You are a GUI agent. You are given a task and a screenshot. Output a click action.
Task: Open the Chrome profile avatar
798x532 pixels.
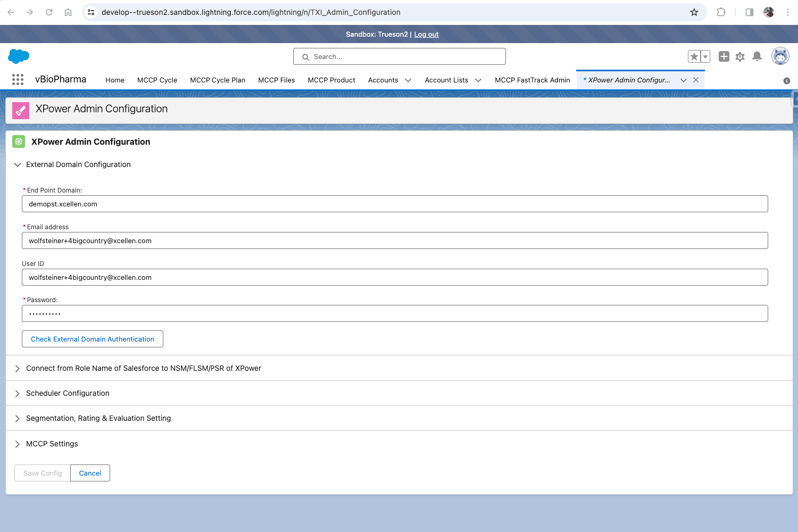pyautogui.click(x=769, y=12)
